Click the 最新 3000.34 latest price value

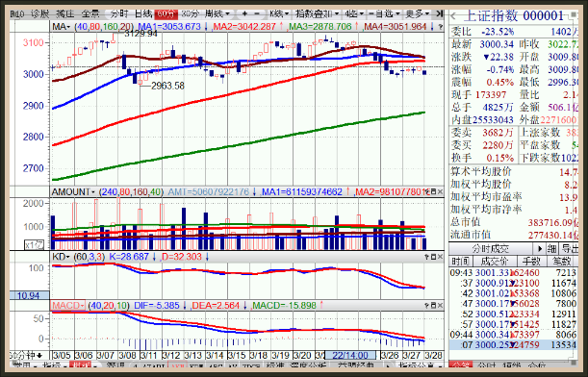click(x=497, y=44)
